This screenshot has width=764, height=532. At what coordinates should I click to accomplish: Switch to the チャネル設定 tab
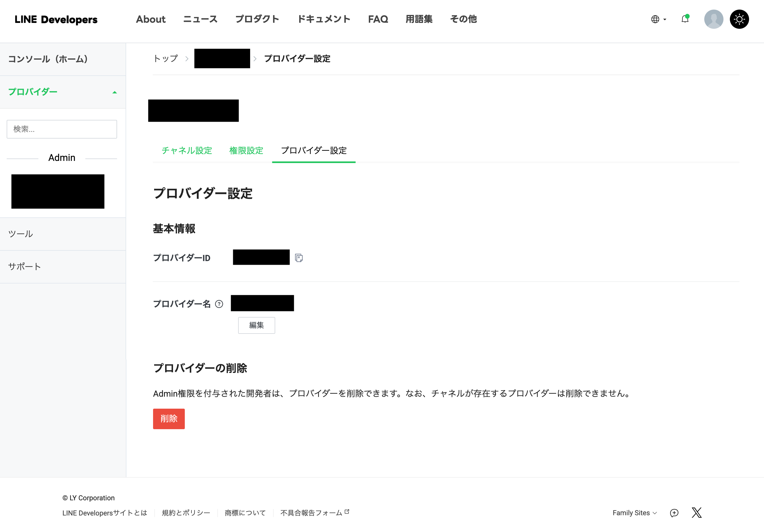(x=187, y=151)
